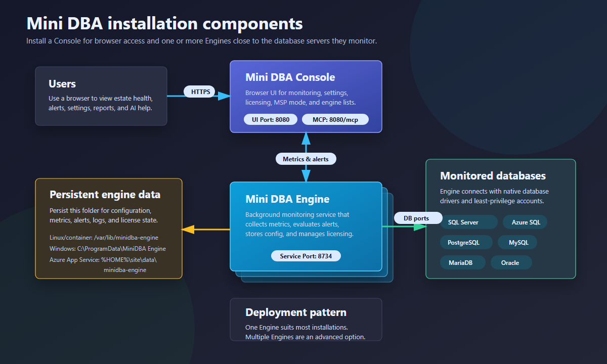Image resolution: width=607 pixels, height=364 pixels.
Task: Select the MySQL chip
Action: pos(518,242)
